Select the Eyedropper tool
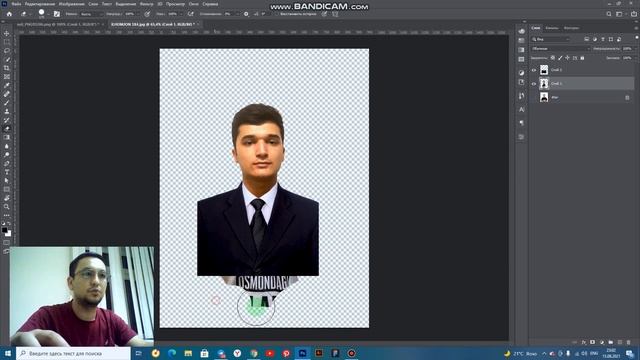The image size is (640, 360). click(7, 85)
